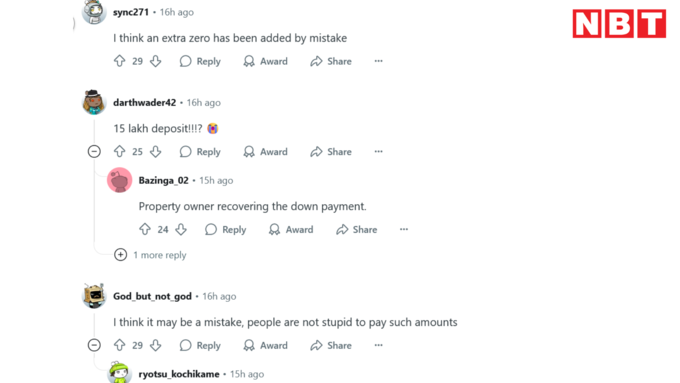Screen dimensions: 680x383
Task: Open more options on sync271's comment
Action: pyautogui.click(x=379, y=61)
